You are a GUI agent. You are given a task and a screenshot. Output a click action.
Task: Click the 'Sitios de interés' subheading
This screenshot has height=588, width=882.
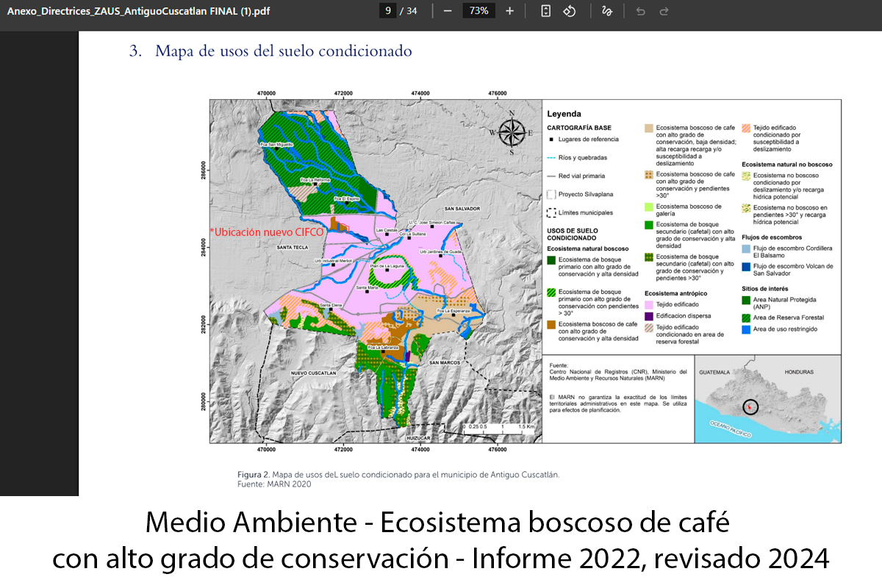(767, 289)
